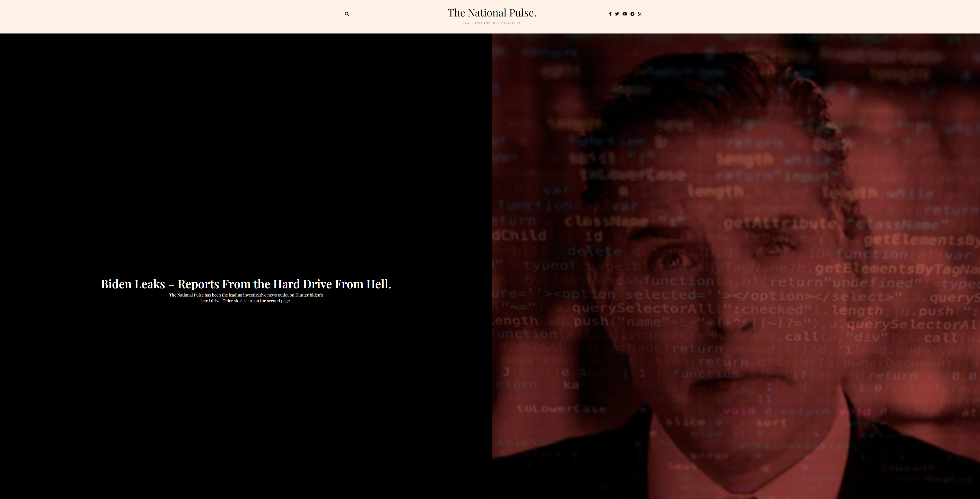Image resolution: width=980 pixels, height=499 pixels.
Task: Click the red-tinted code overlay hero image
Action: [x=736, y=266]
